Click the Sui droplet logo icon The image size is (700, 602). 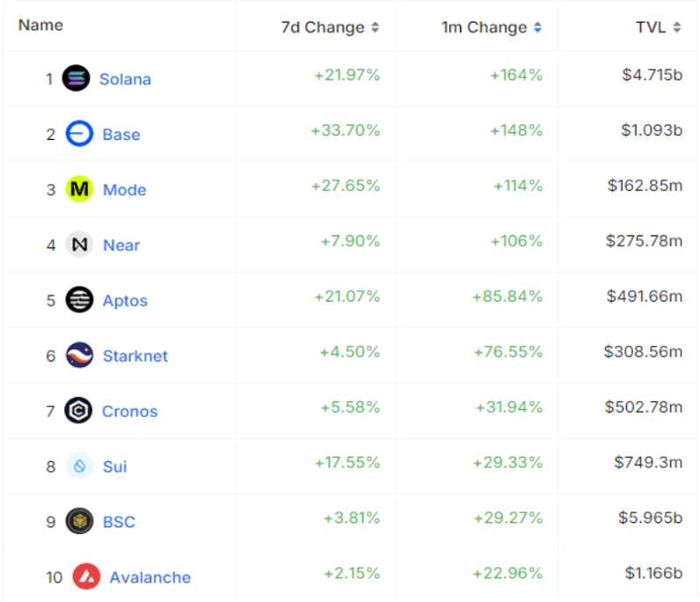pyautogui.click(x=79, y=466)
